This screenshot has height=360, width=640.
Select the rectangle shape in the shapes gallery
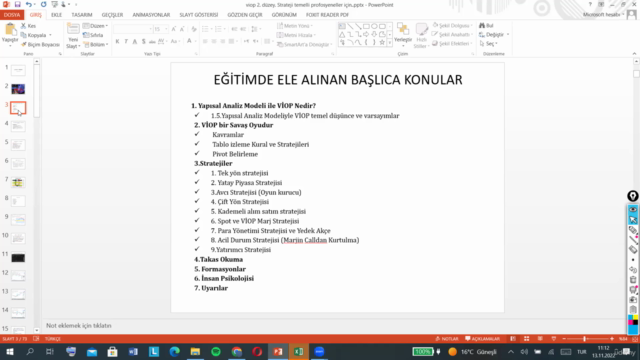point(366,26)
